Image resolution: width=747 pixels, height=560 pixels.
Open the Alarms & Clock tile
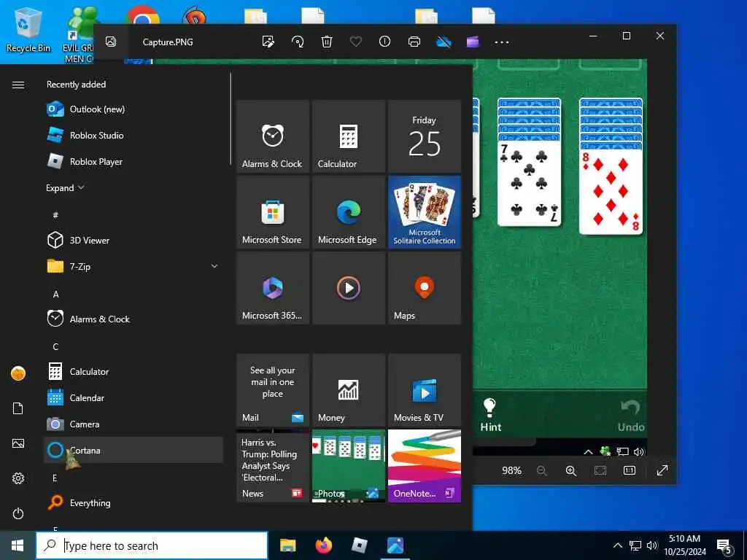273,136
